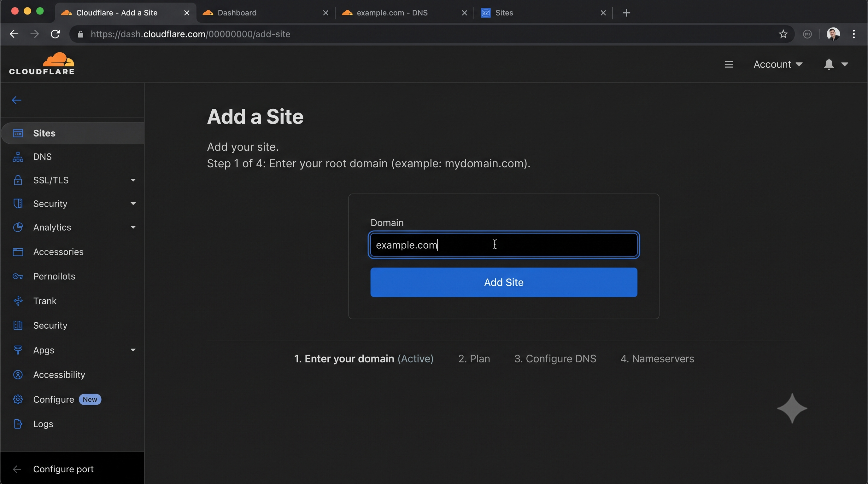Click the sparkle assistant icon
Viewport: 868px width, 484px height.
792,408
